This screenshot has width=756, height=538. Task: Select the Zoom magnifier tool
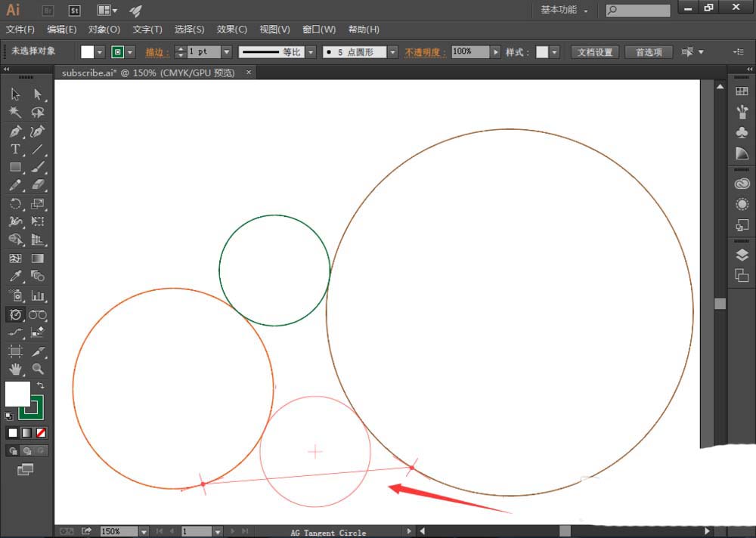point(38,369)
